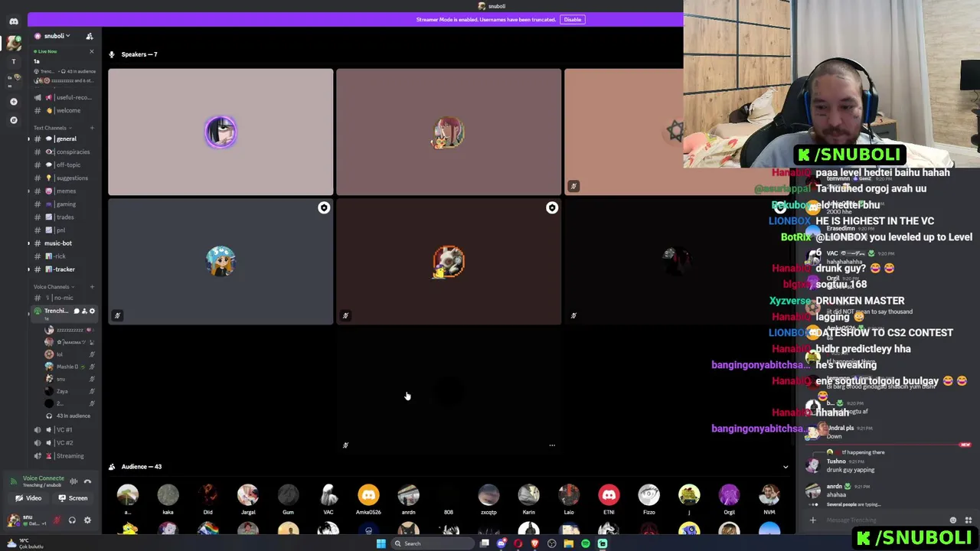Click audience member kaka avatar
The height and width of the screenshot is (551, 980).
(x=168, y=495)
